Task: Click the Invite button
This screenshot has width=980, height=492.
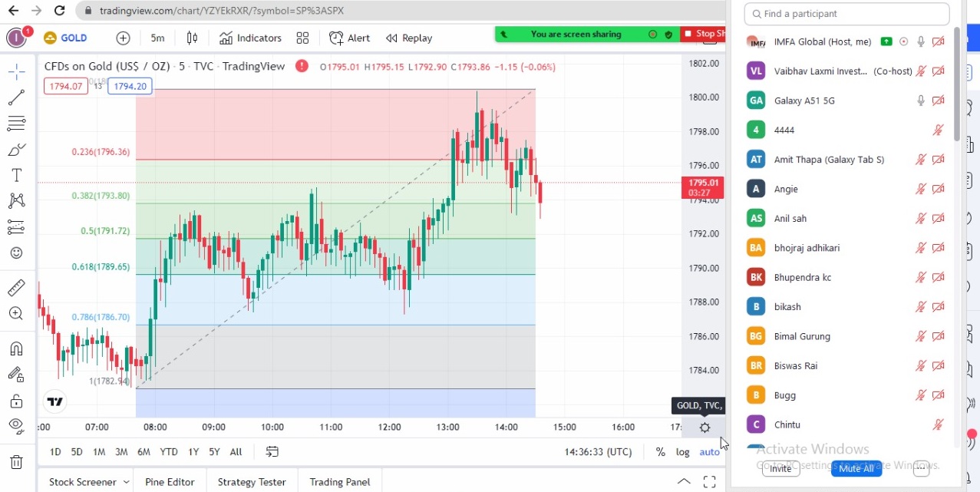Action: 780,468
